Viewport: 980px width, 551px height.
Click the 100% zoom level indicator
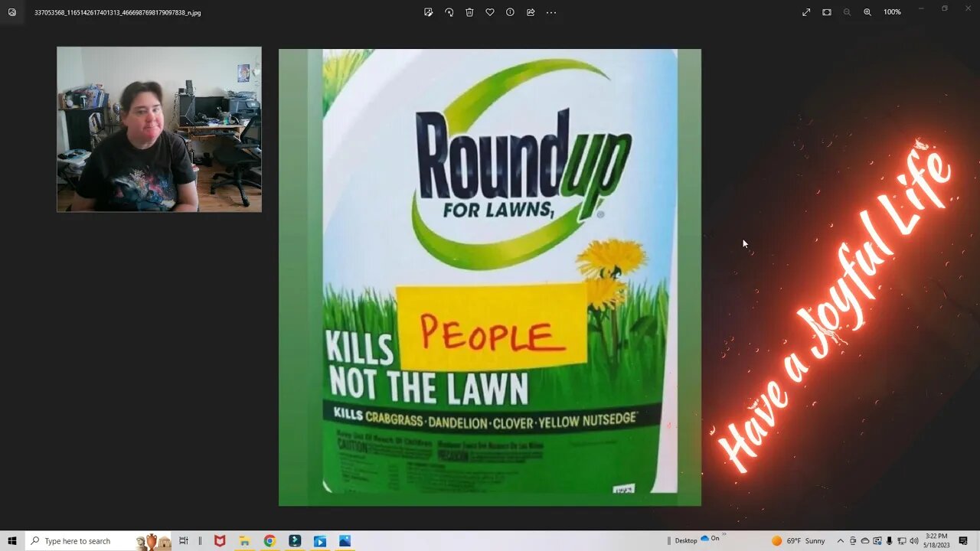892,12
